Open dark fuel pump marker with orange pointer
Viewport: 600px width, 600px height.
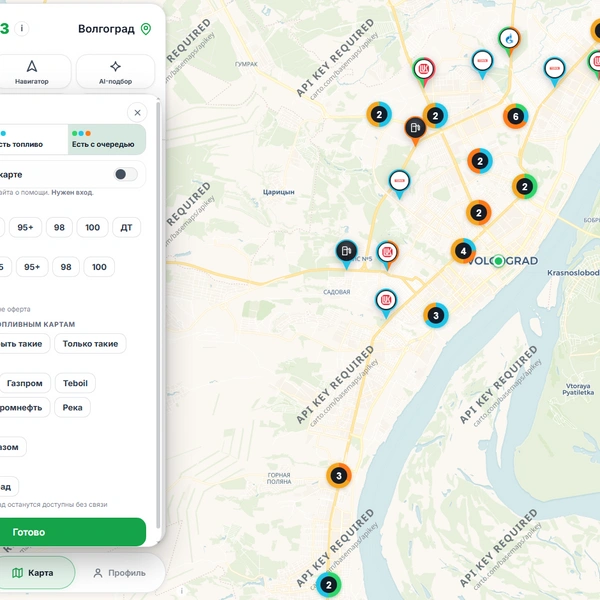(x=415, y=130)
